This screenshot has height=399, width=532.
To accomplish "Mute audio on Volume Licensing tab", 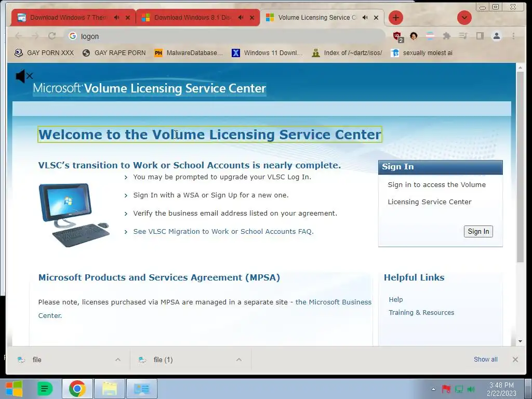I will coord(365,18).
